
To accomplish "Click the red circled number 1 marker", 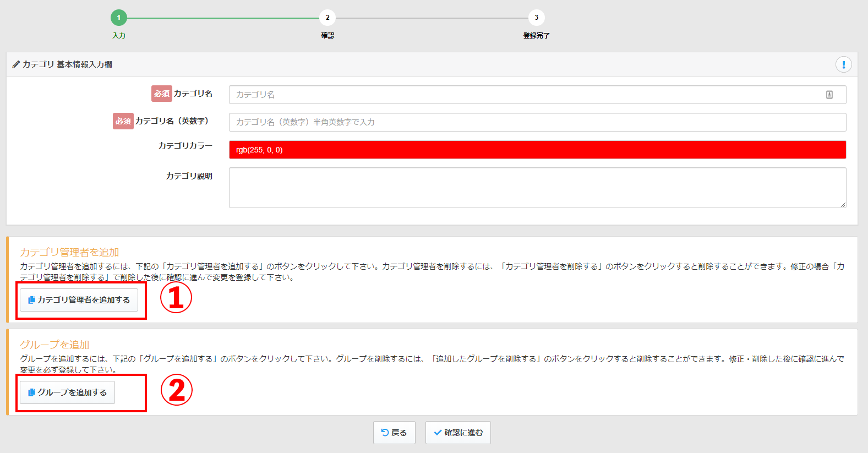I will (x=176, y=298).
